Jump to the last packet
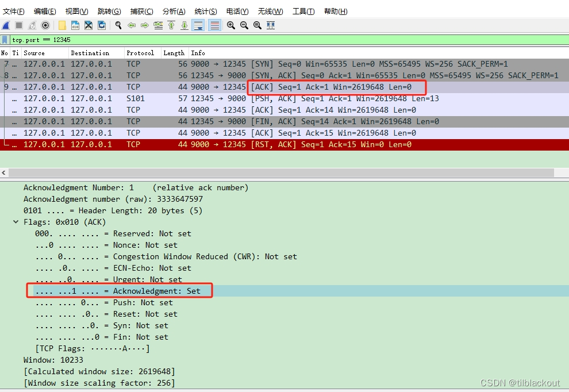 pyautogui.click(x=184, y=25)
